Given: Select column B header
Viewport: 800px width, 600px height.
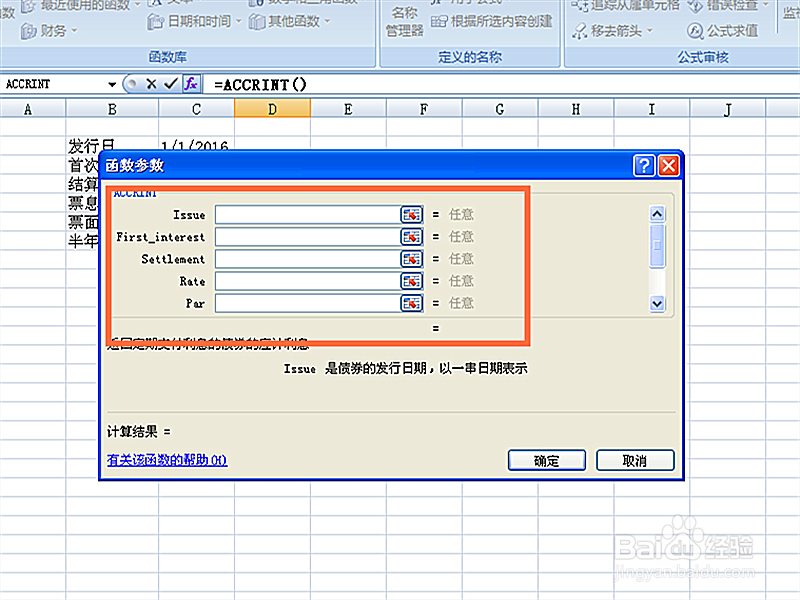Looking at the screenshot, I should pos(112,109).
